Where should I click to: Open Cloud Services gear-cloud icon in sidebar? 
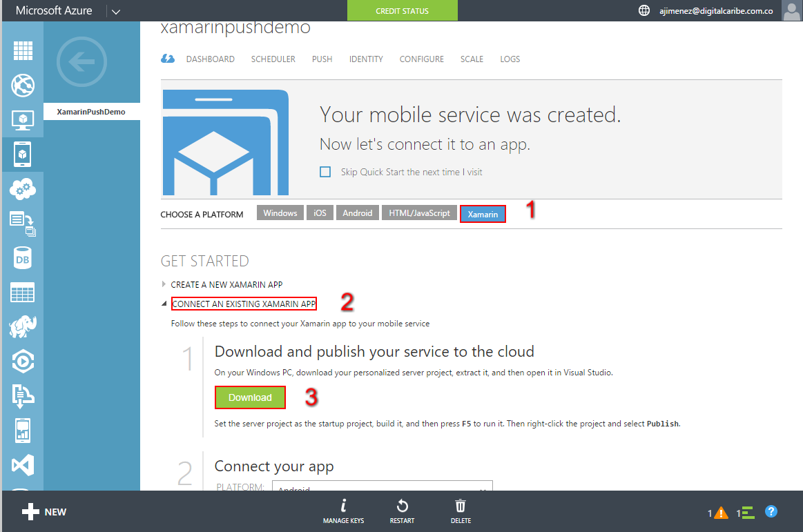(23, 189)
